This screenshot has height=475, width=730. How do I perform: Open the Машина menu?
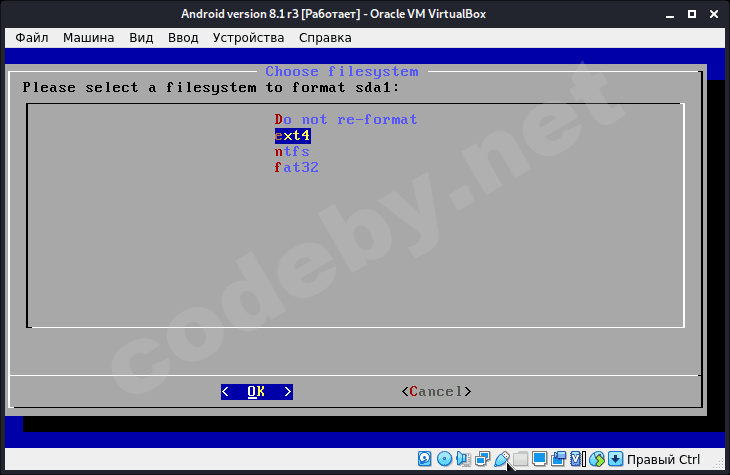pyautogui.click(x=88, y=38)
